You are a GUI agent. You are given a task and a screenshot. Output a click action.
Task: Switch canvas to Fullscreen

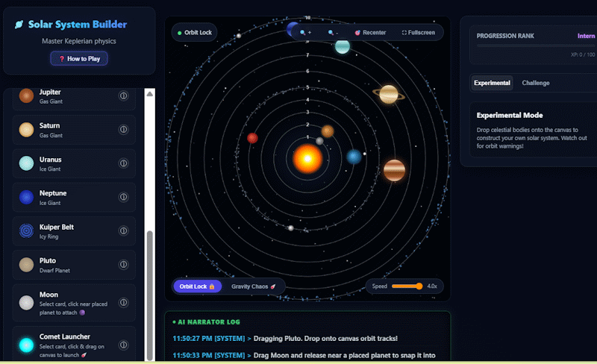pos(418,33)
